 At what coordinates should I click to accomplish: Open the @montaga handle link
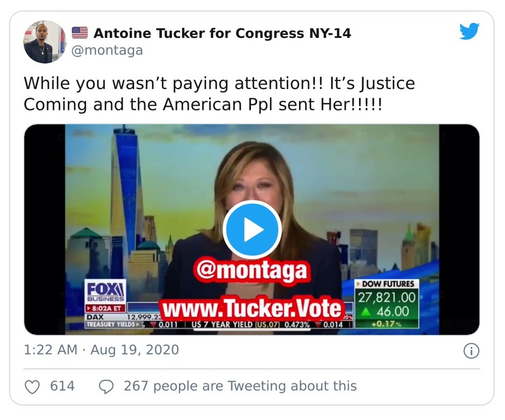tap(107, 51)
